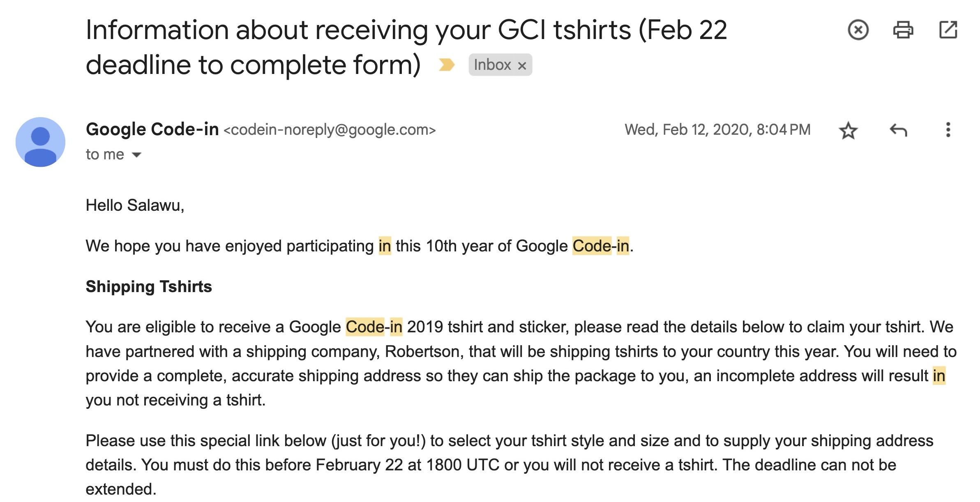
Task: Click the "to me" recipient text
Action: tap(105, 154)
